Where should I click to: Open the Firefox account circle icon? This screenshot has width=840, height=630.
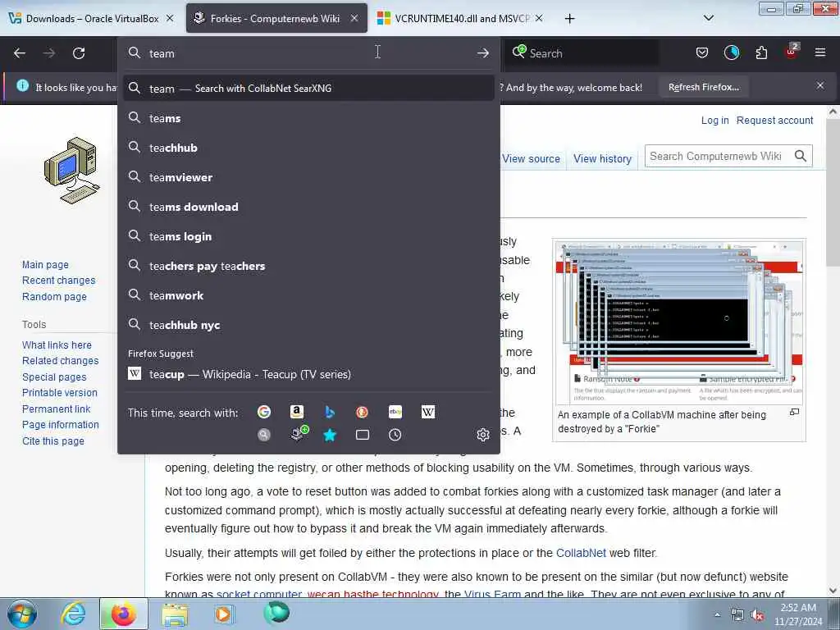pos(731,52)
